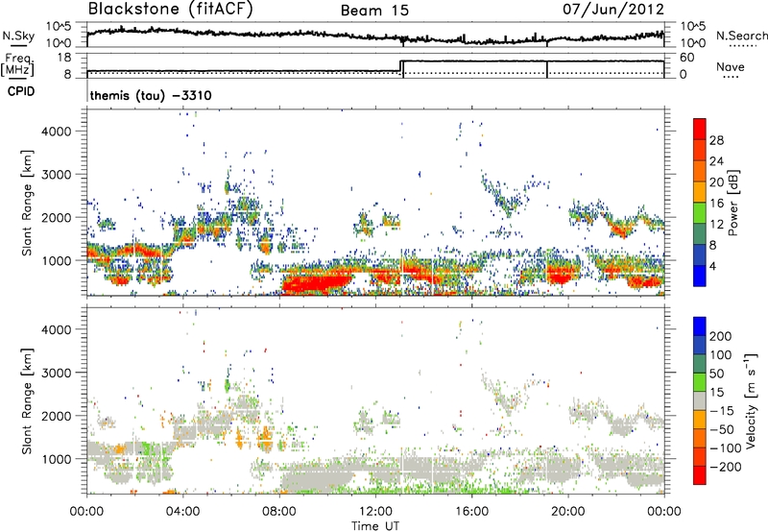Click the 'themis (tau) -3310' text
This screenshot has width=768, height=532.
tap(151, 95)
